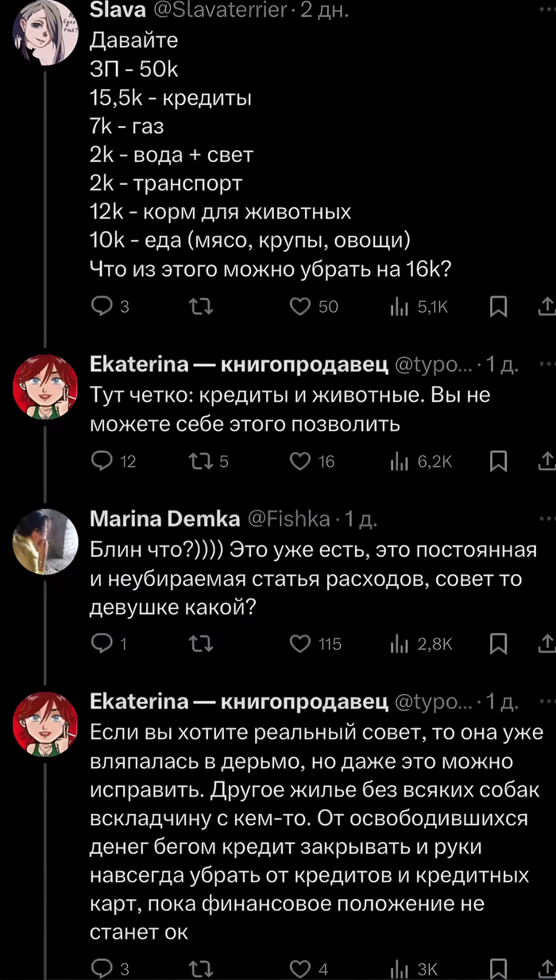Bookmark Marina Demka's tweet
The image size is (556, 980).
coord(499,644)
